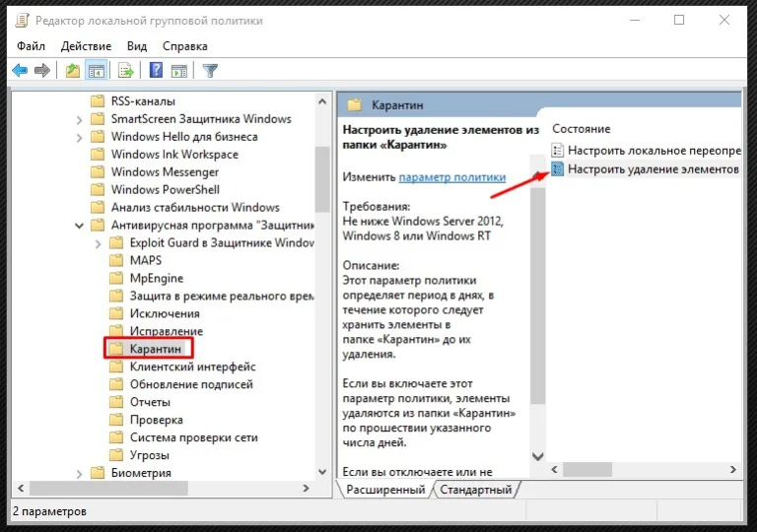Minimize the policy editor window
The width and height of the screenshot is (757, 532).
point(635,20)
